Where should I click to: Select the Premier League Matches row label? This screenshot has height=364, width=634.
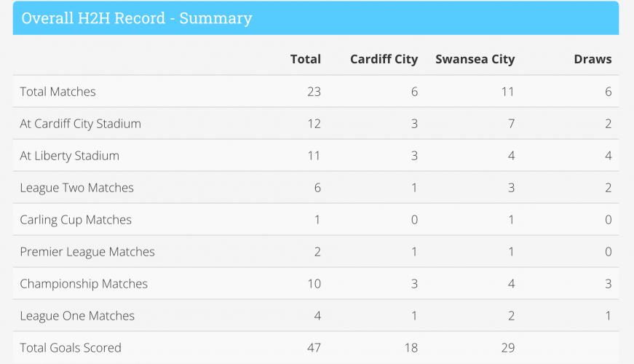point(87,252)
